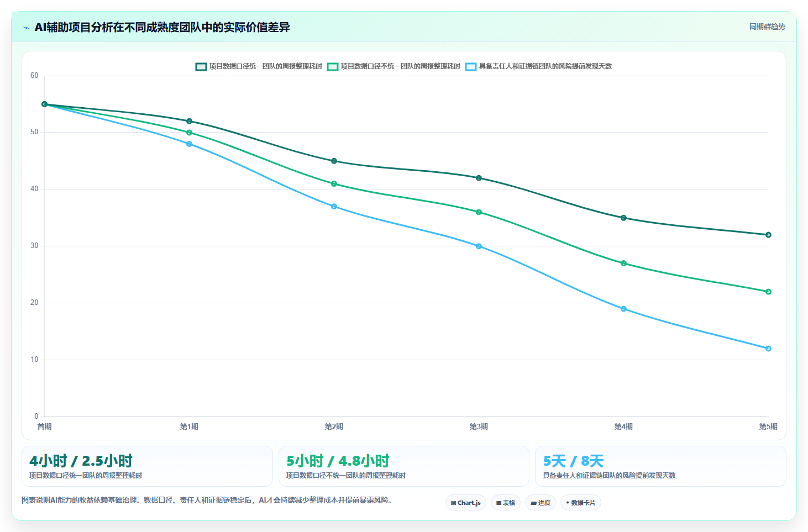
Task: Click the 第3期 x-axis label
Action: coord(479,426)
